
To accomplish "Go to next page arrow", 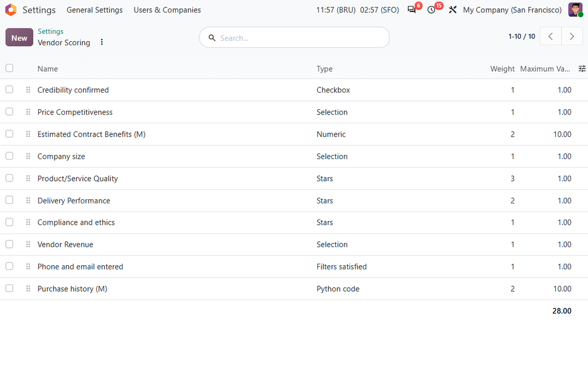I will click(572, 36).
